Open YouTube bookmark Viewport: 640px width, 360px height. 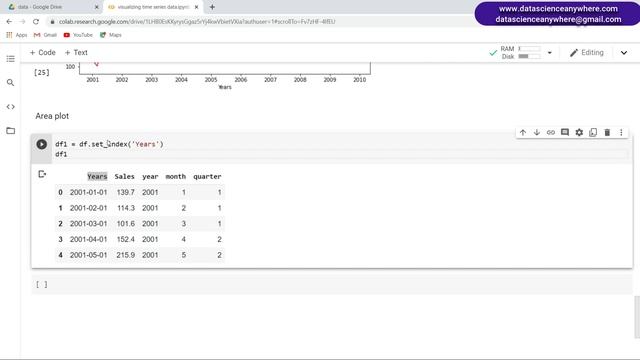78,35
